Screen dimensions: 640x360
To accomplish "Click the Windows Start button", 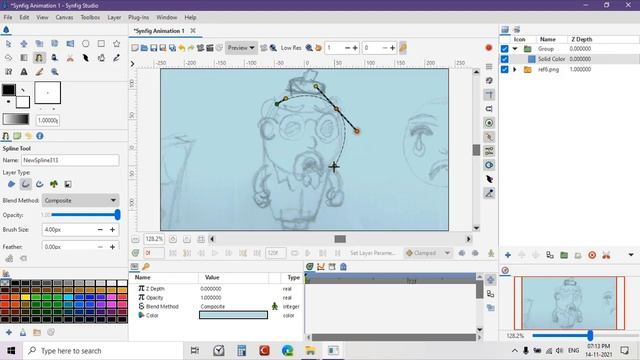I will click(x=11, y=351).
